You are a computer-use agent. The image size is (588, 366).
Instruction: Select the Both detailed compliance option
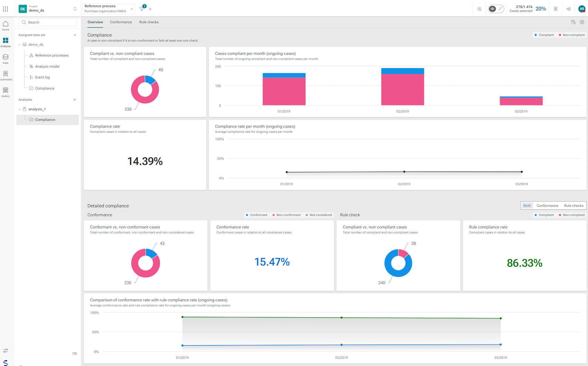pos(527,205)
